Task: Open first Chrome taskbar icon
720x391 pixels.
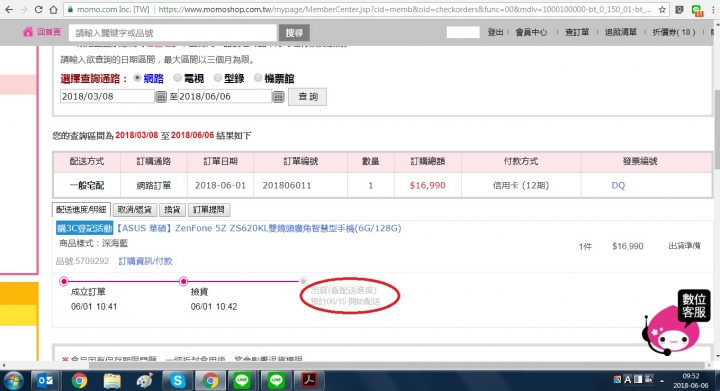Action: tap(79, 380)
